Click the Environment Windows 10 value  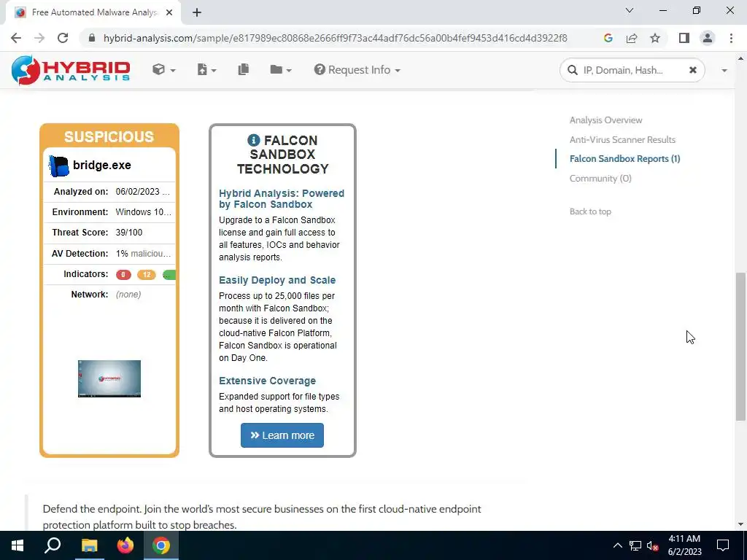[x=144, y=212]
